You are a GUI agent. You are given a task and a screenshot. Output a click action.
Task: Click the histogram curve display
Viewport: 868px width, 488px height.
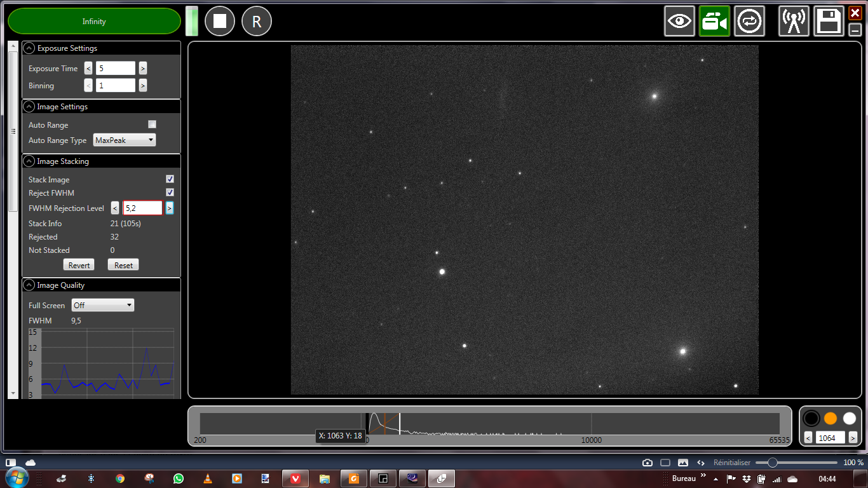click(490, 424)
